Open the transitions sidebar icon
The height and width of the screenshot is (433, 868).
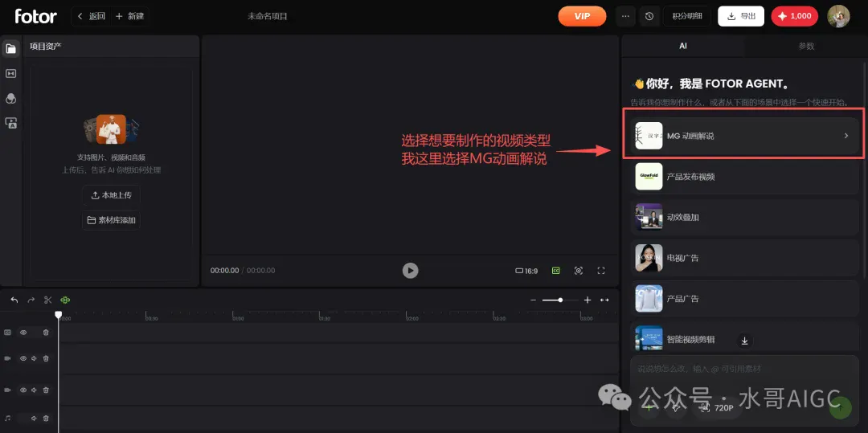[10, 74]
